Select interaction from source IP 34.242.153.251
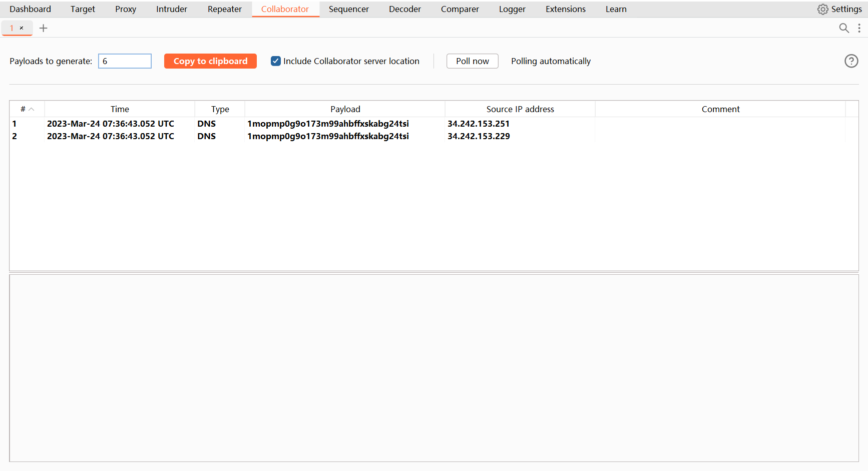868x471 pixels. (x=479, y=124)
